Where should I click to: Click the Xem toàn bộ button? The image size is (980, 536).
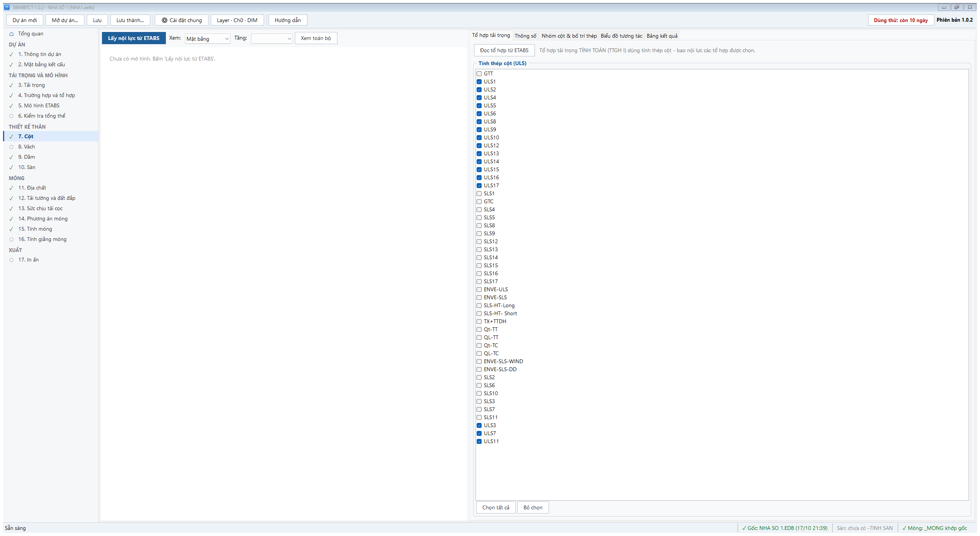tap(316, 38)
